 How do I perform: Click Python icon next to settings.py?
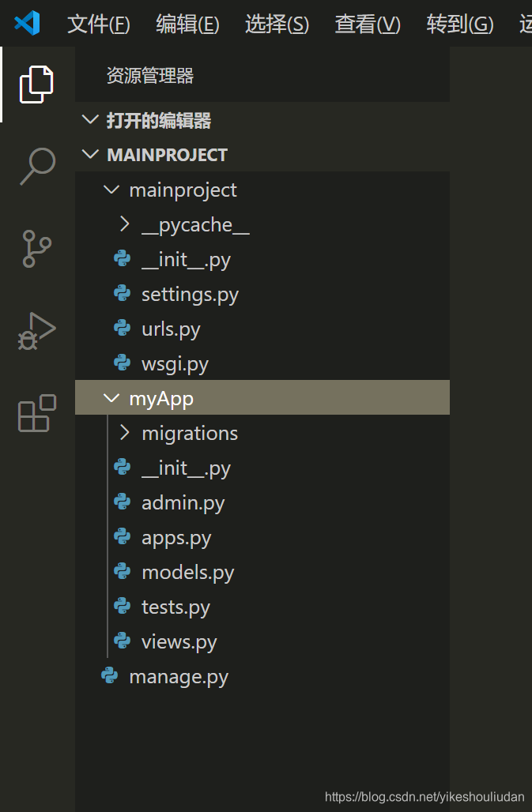tap(123, 294)
